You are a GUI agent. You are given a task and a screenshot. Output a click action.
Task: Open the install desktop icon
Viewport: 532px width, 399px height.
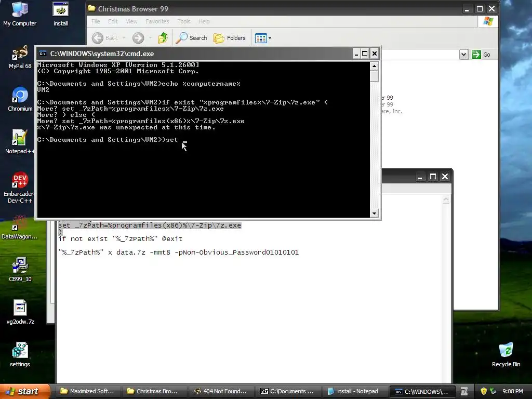(60, 14)
